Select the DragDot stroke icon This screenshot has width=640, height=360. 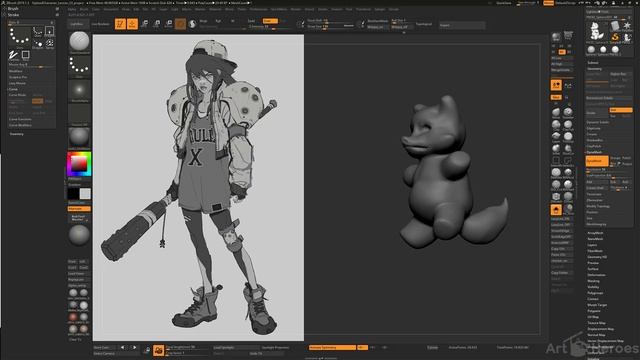[38, 43]
